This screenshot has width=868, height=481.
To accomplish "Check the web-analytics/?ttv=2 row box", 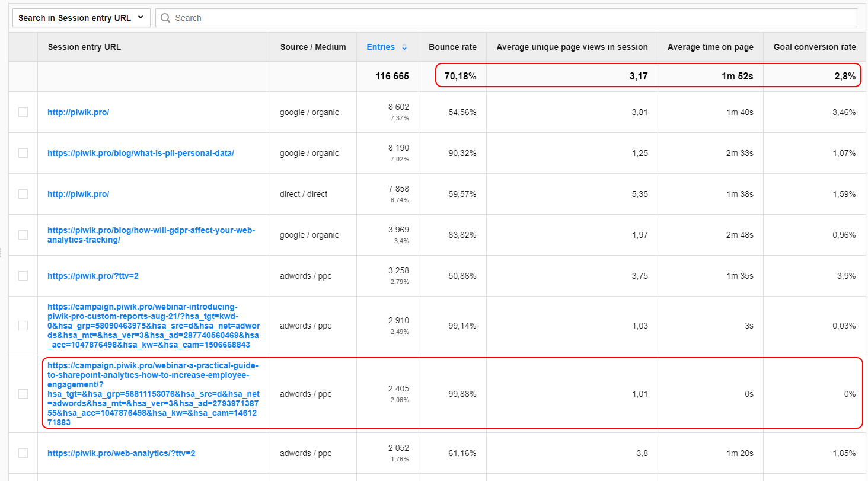I will 23,453.
